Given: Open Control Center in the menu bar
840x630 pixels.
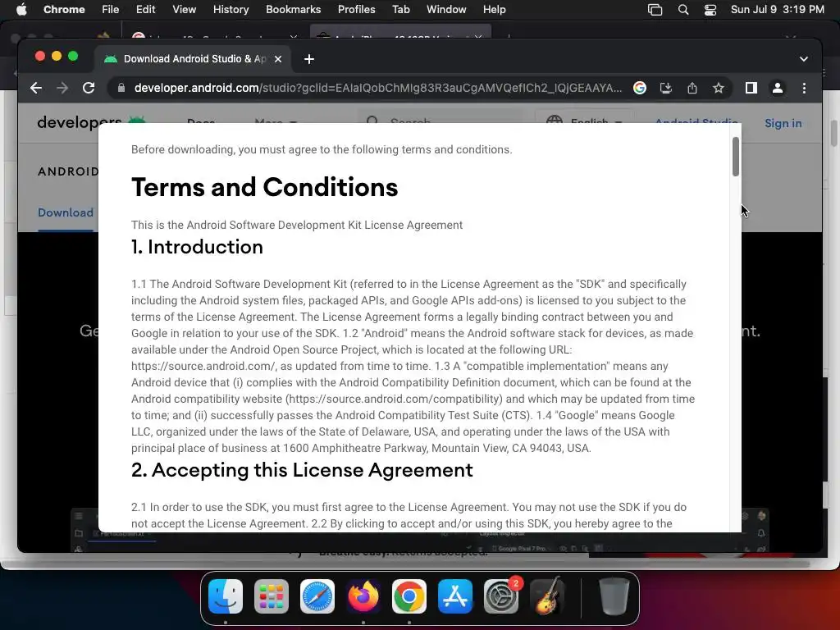Looking at the screenshot, I should 710,9.
